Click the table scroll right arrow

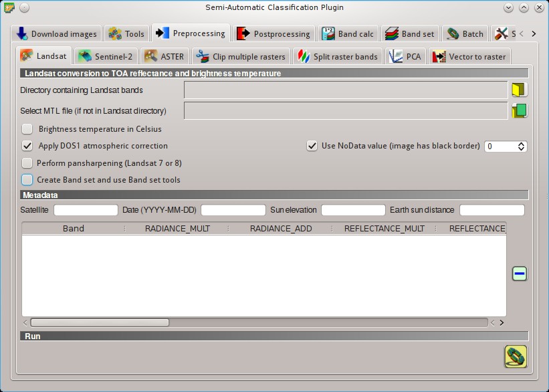502,322
